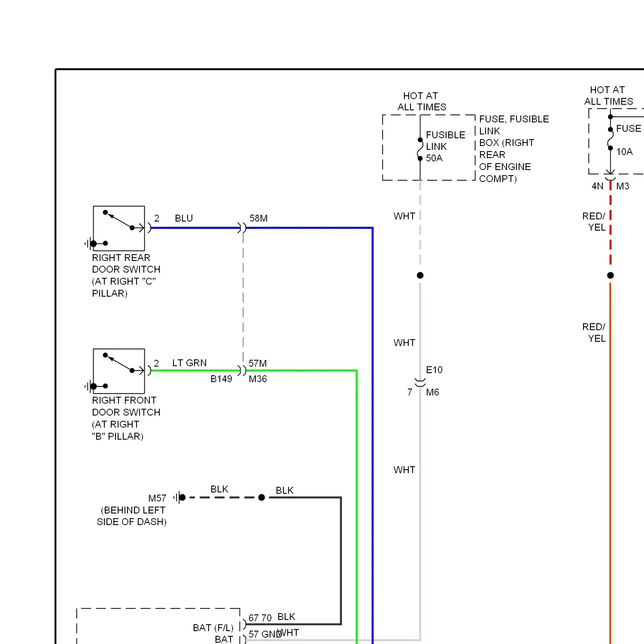The height and width of the screenshot is (644, 644).
Task: Click the 'BAT (F/L)' label
Action: [x=213, y=628]
